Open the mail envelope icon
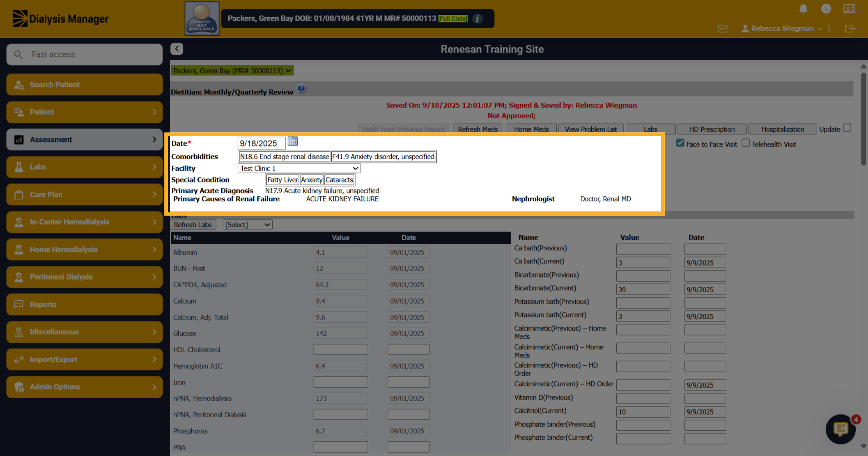Viewport: 868px width, 456px height. coord(722,29)
